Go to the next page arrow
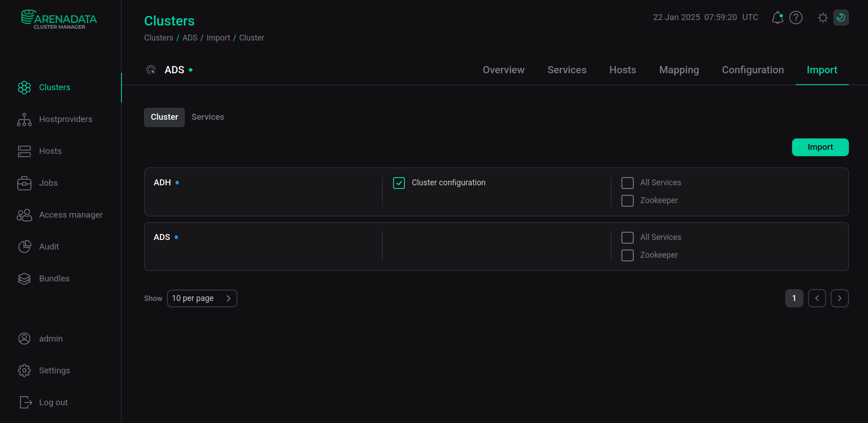 (840, 299)
